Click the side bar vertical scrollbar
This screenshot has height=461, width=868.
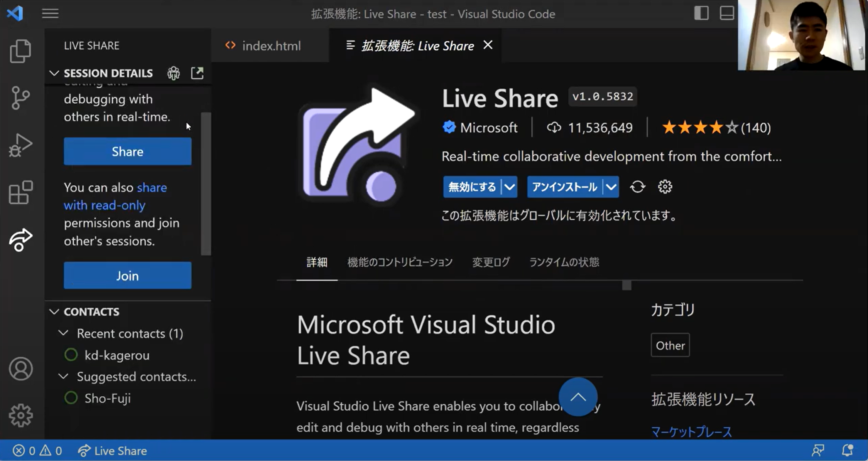(206, 184)
